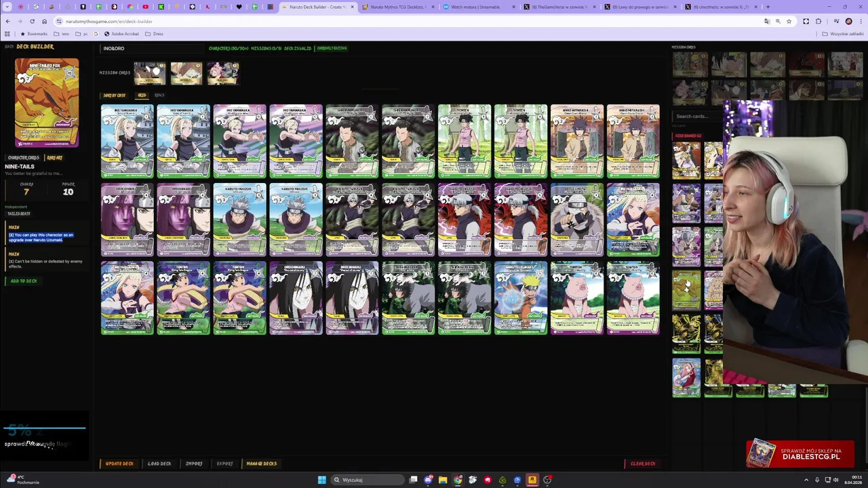
Task: Close the Naruto Deck Builder tab
Action: (352, 7)
